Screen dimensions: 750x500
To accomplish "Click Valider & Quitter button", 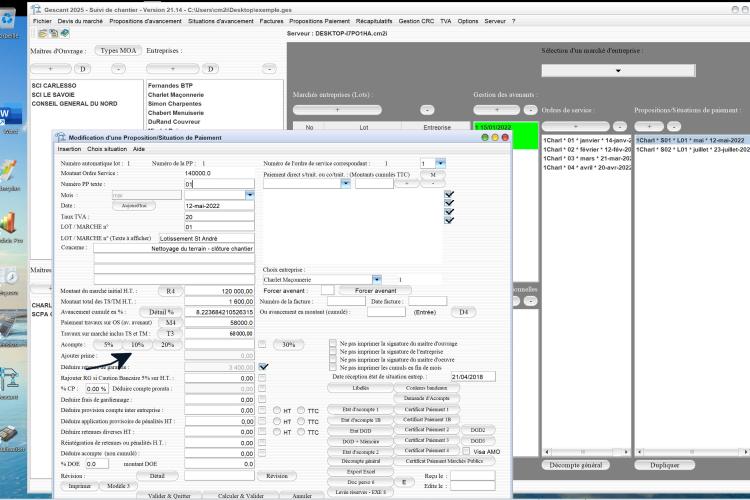I will pyautogui.click(x=169, y=496).
